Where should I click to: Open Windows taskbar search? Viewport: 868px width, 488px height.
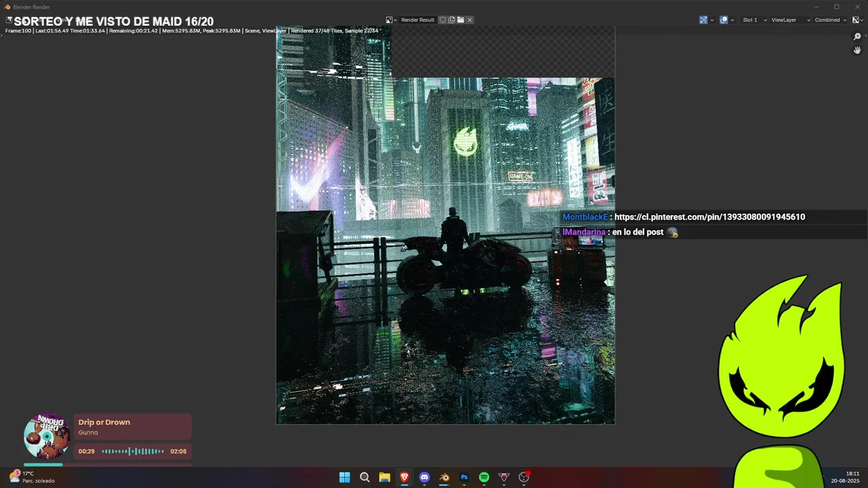tap(365, 477)
